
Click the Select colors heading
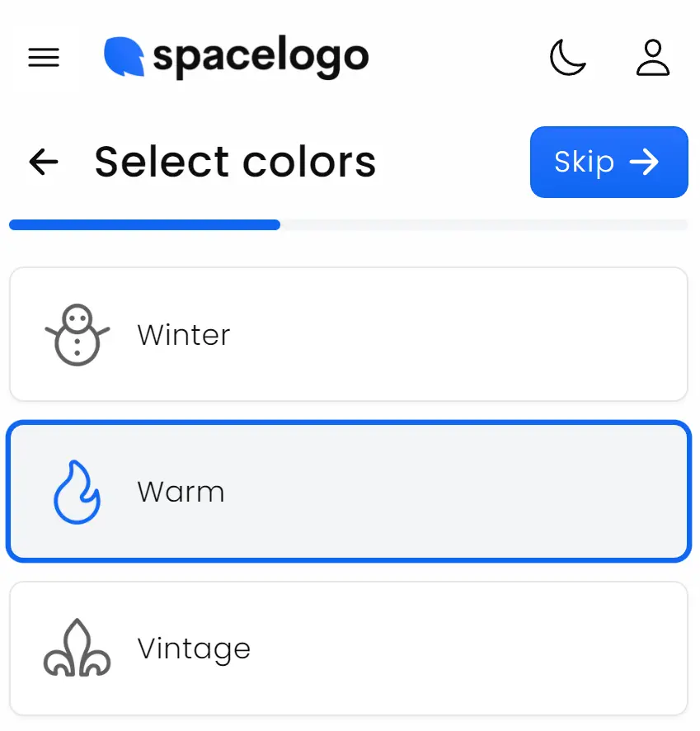coord(235,162)
